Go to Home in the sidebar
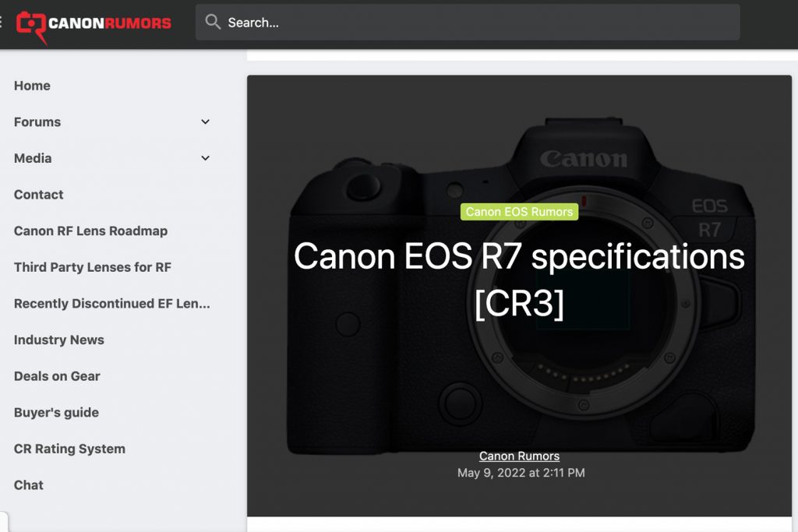The image size is (798, 532). [x=32, y=86]
